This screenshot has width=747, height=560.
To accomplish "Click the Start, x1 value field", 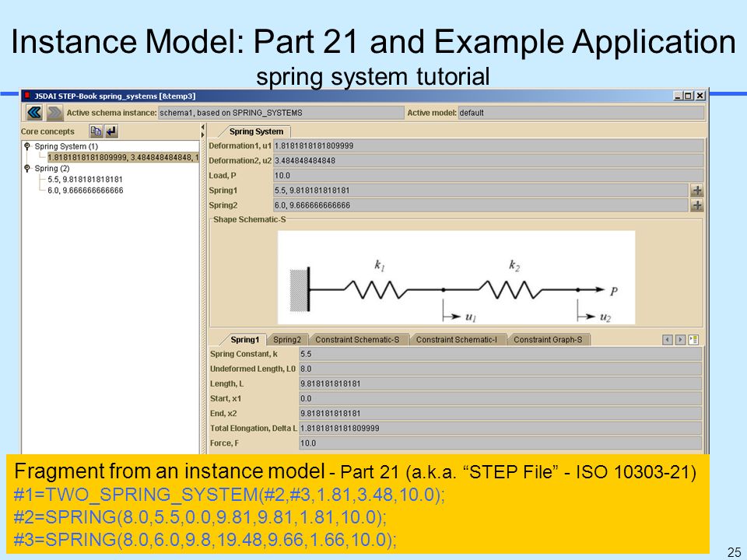I will coord(500,398).
